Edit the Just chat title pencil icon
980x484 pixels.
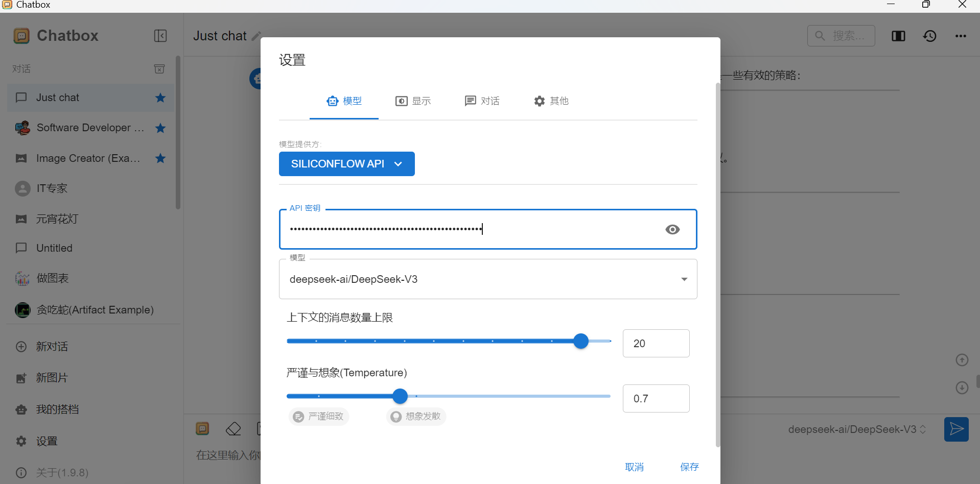[x=256, y=36]
